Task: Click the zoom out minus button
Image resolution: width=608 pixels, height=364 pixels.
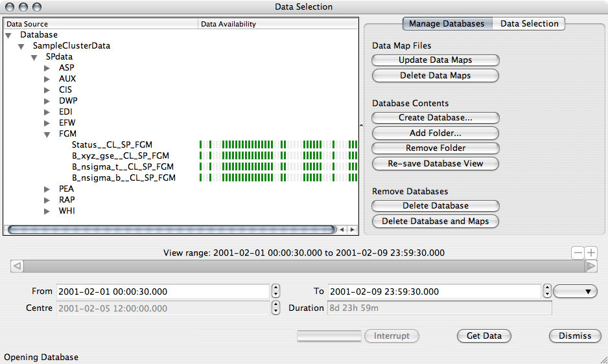Action: coord(578,253)
